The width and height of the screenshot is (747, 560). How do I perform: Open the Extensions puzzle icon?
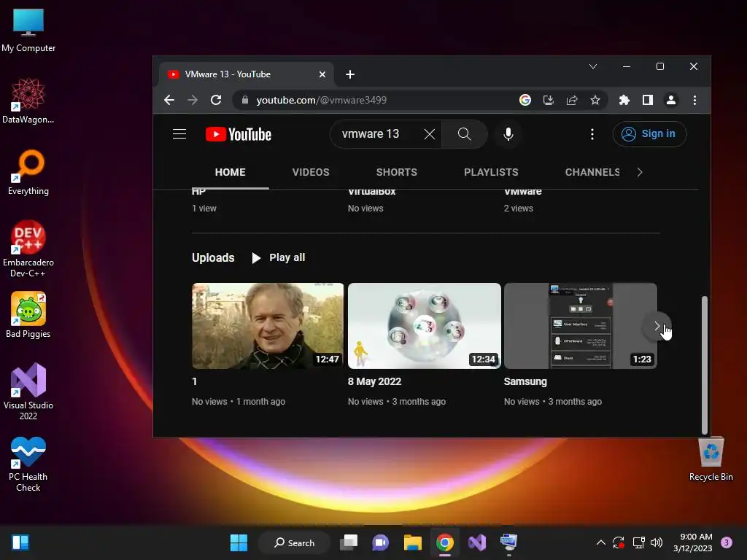tap(624, 100)
